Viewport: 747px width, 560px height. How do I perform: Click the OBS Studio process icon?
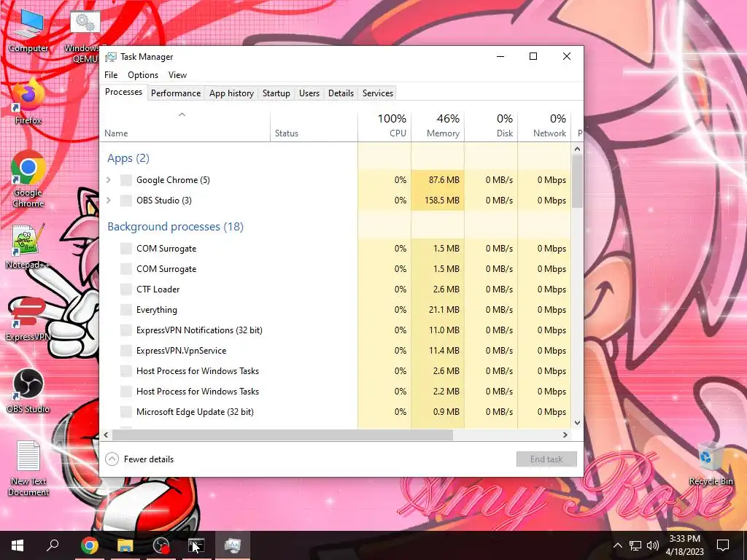(125, 201)
